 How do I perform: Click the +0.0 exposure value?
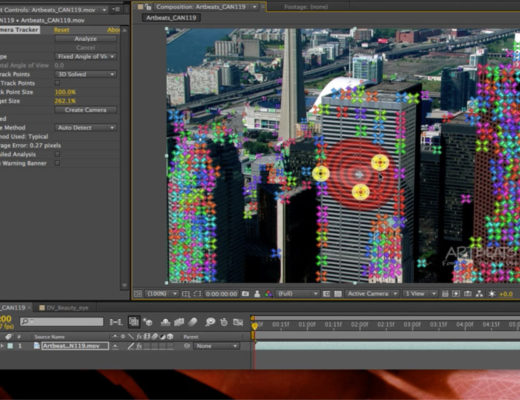[506, 294]
